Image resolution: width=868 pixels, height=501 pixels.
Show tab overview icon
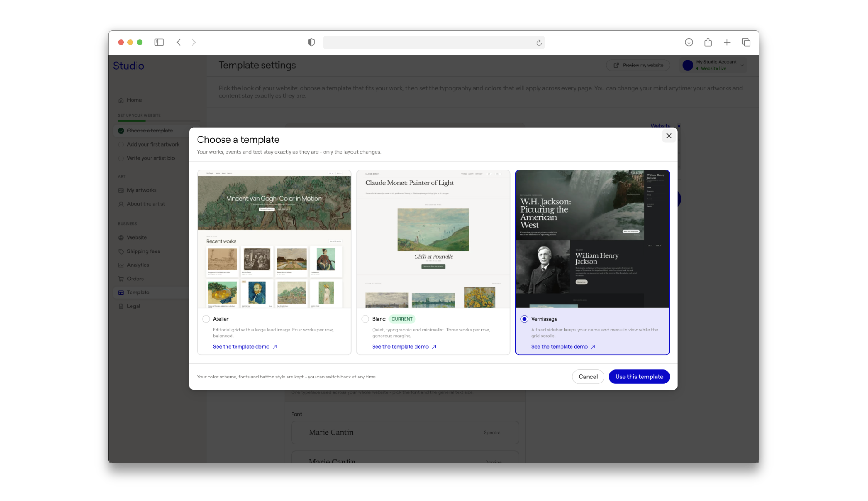coord(746,42)
